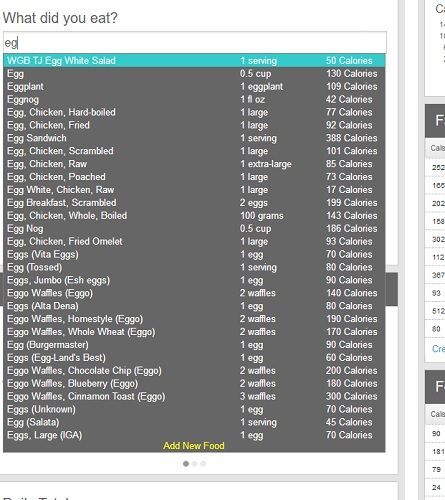Choose Eggplant from the suggestions
This screenshot has width=445, height=500.
pyautogui.click(x=194, y=87)
